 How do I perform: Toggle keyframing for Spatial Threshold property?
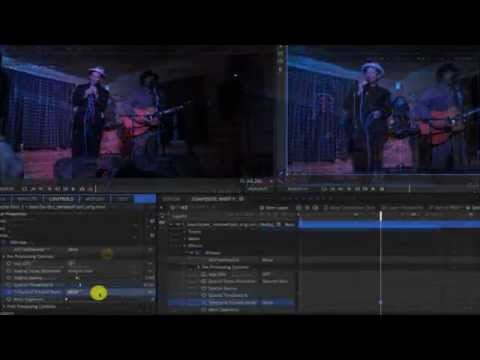[9, 285]
